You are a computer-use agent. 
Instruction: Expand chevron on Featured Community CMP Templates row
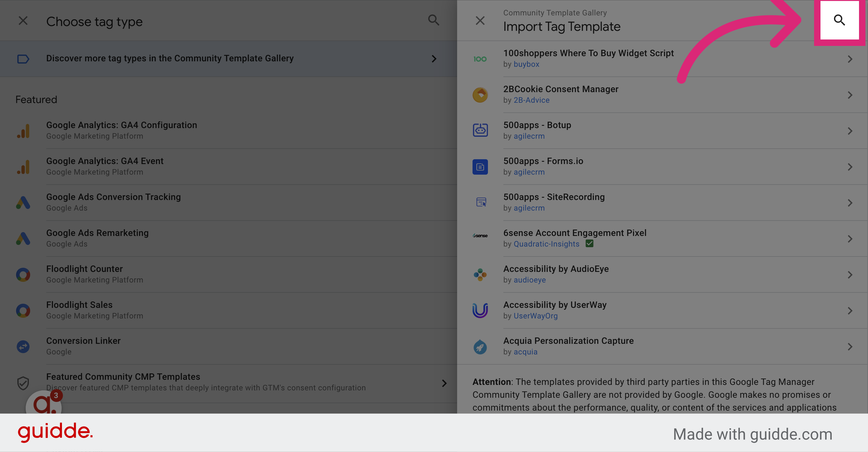tap(444, 383)
